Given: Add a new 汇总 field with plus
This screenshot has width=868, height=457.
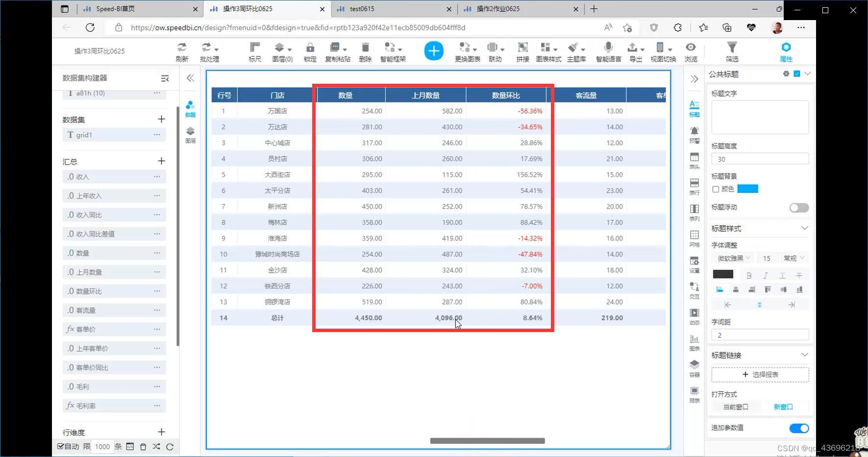Looking at the screenshot, I should (161, 161).
